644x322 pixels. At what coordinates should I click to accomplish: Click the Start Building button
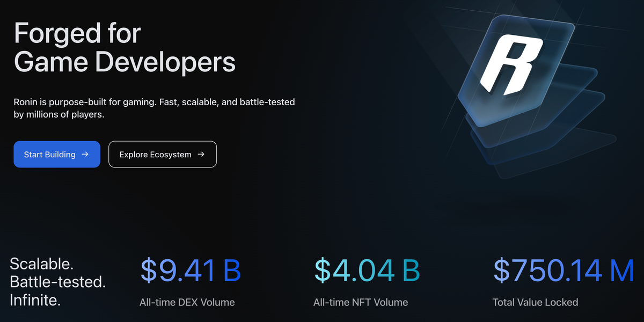[57, 155]
